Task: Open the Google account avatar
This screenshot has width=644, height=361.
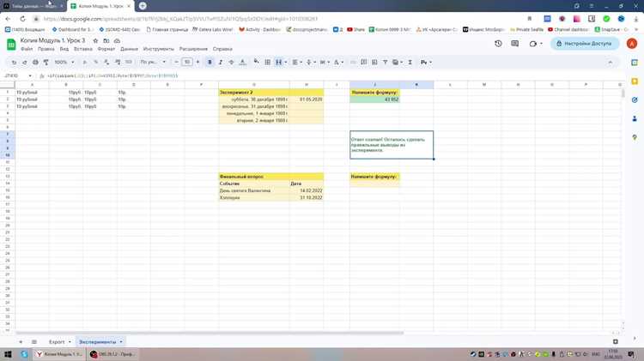Action: 632,44
